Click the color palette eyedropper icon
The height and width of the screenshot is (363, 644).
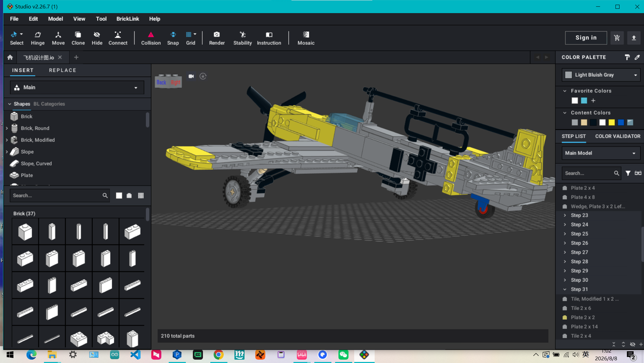[x=637, y=57]
